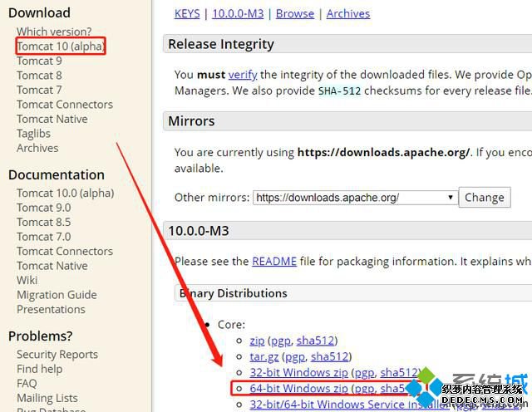Open the README file link

tap(274, 261)
